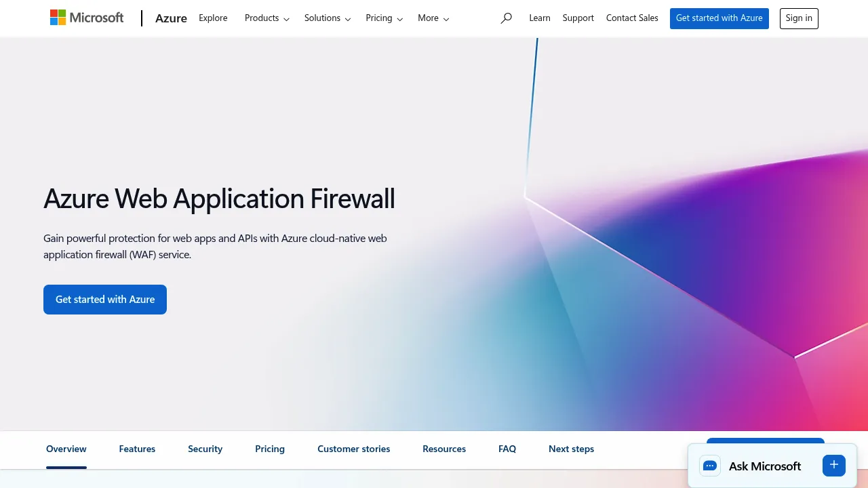Click the Ask Microsoft label
Image resolution: width=868 pixels, height=488 pixels.
click(x=765, y=466)
